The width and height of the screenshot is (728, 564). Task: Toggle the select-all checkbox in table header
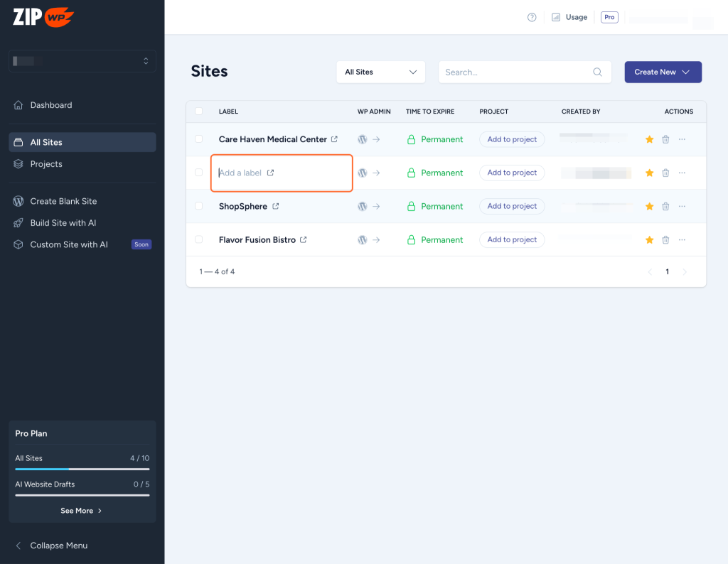tap(199, 112)
